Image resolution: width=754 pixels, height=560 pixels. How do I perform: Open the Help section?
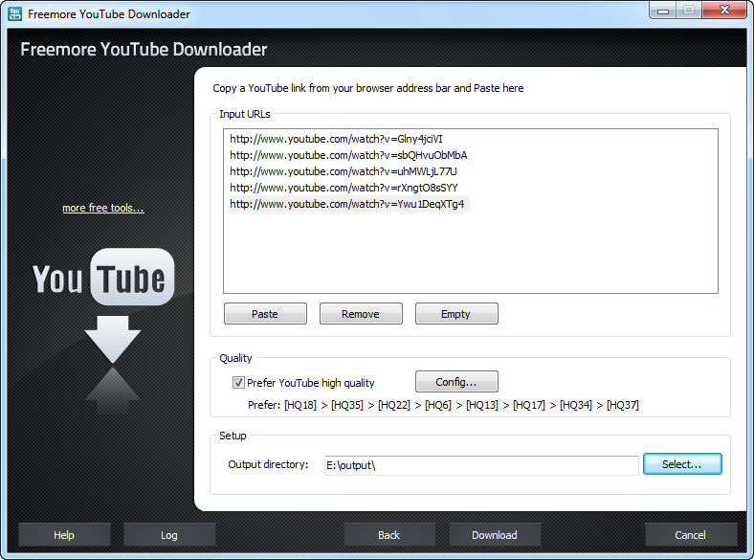pos(64,535)
